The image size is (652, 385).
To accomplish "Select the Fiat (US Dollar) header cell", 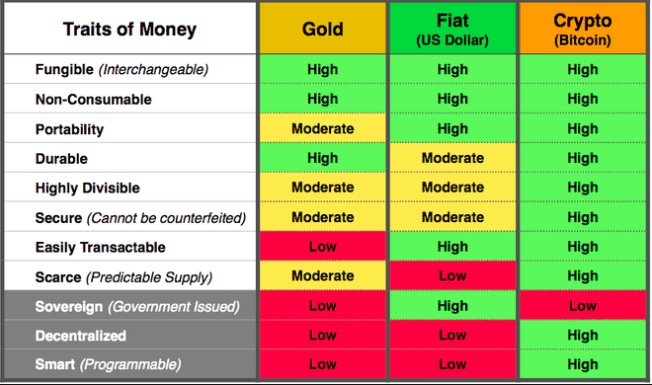I will (452, 29).
